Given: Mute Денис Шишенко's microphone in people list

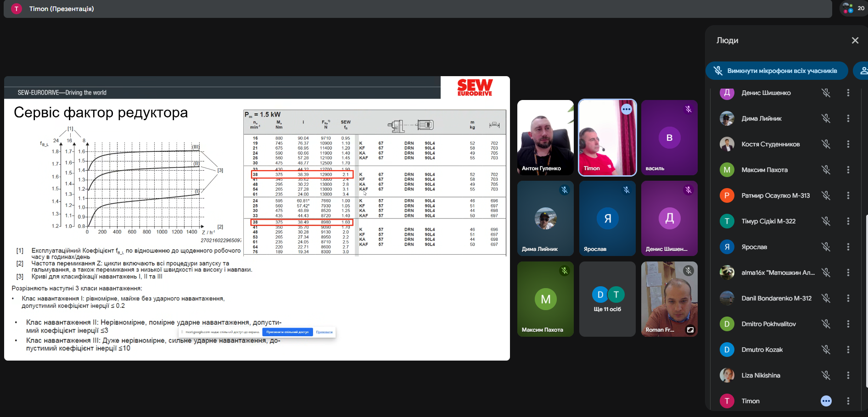Looking at the screenshot, I should (826, 93).
